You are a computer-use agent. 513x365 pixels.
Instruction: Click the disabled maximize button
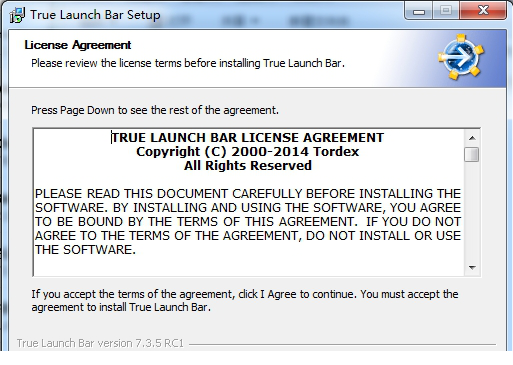[x=446, y=11]
